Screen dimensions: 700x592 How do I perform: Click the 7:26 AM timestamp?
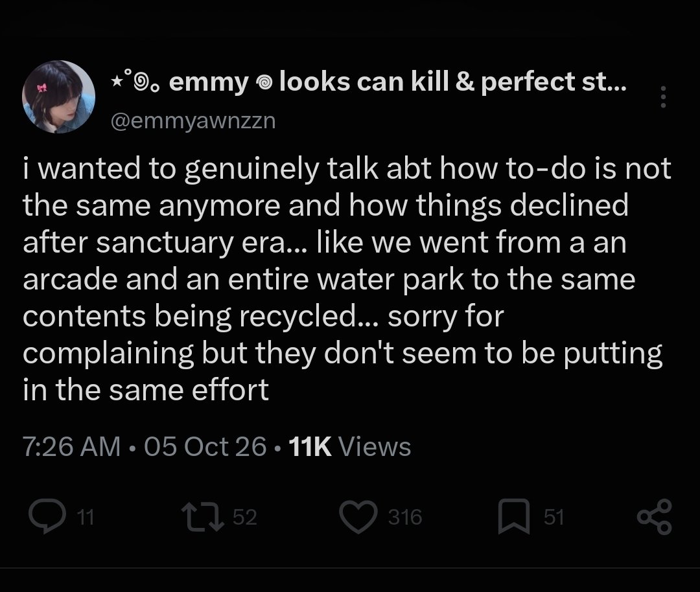pyautogui.click(x=71, y=446)
